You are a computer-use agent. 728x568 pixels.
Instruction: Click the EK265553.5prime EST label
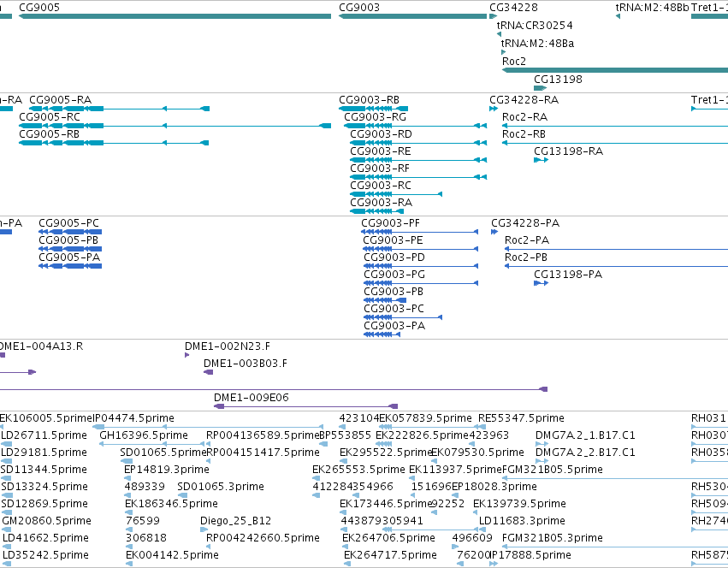point(358,470)
